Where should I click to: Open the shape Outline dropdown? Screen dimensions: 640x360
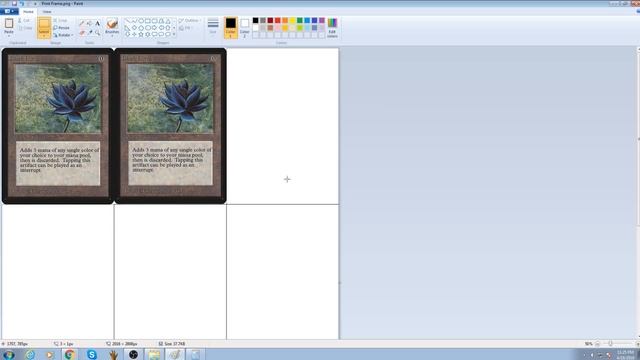(189, 20)
